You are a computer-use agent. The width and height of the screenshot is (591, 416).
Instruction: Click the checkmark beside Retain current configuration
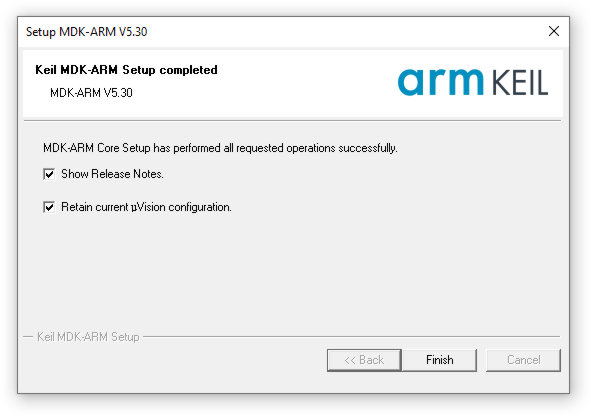point(49,207)
